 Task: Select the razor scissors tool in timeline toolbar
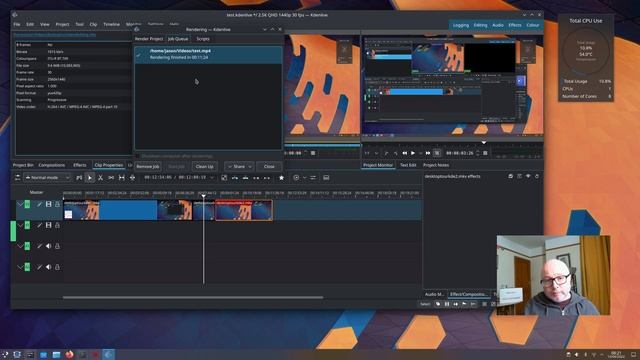tap(100, 178)
